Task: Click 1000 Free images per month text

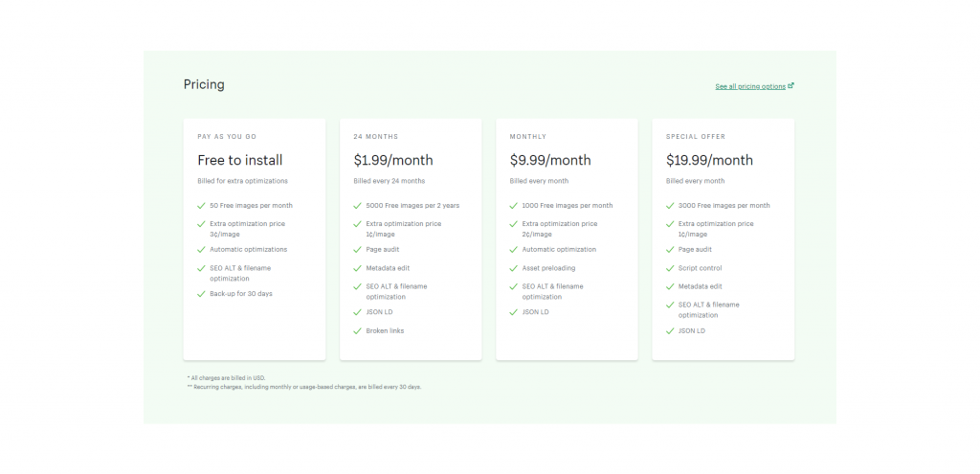Action: coord(568,205)
